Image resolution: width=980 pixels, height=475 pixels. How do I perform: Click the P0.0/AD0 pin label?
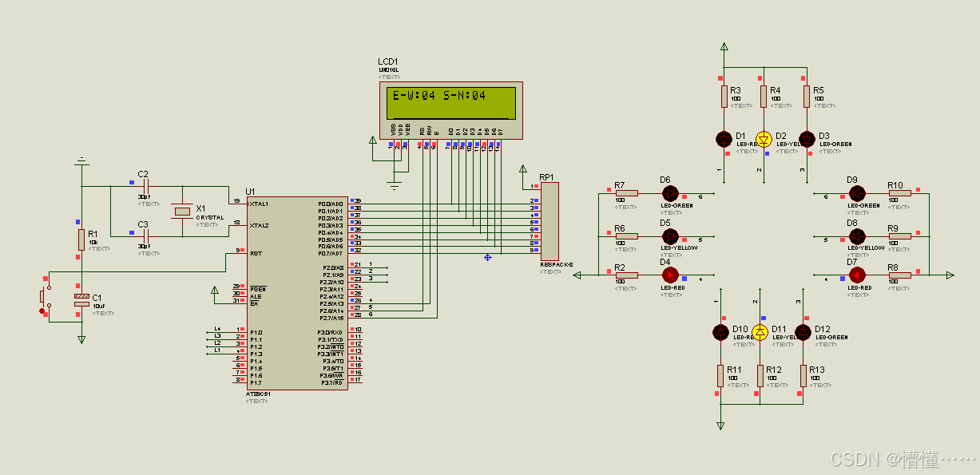pos(331,204)
